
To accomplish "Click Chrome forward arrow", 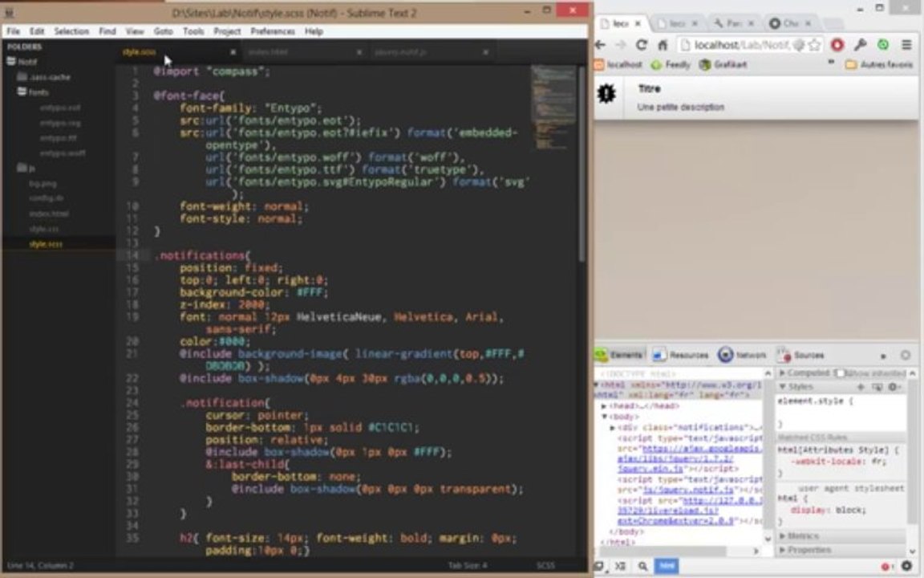I will pyautogui.click(x=621, y=45).
